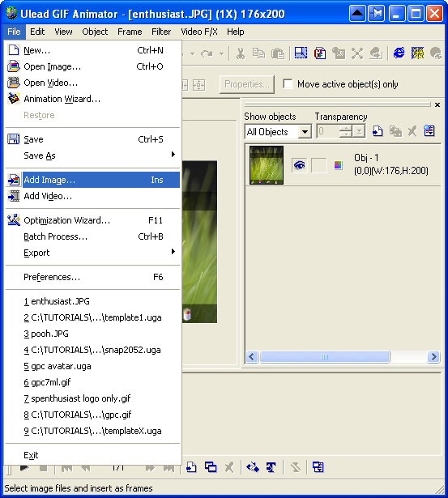Click the frame properties icon in frame toolbar
The width and height of the screenshot is (448, 498).
pyautogui.click(x=318, y=467)
